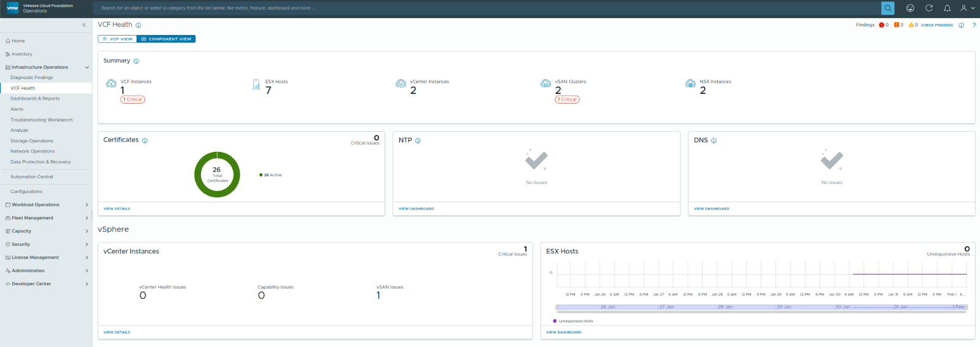Toggle 26 Active legend entry
This screenshot has width=980, height=347.
[x=270, y=175]
